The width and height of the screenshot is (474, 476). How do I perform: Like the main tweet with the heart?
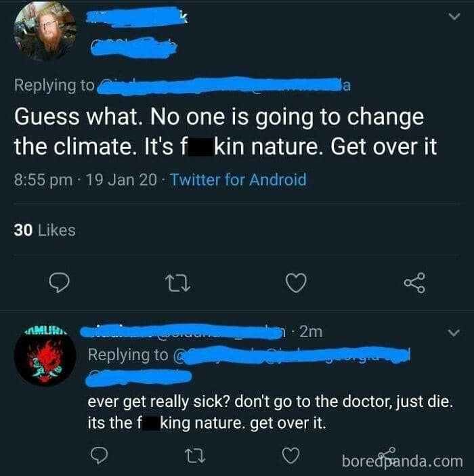(x=295, y=283)
